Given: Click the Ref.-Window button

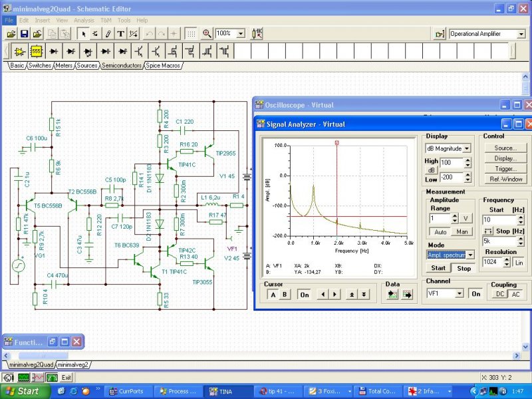Looking at the screenshot, I should click(x=505, y=179).
